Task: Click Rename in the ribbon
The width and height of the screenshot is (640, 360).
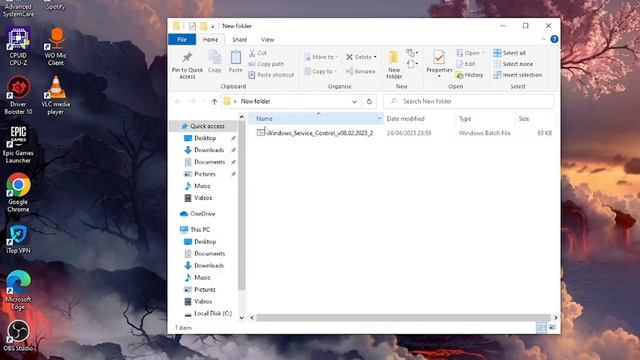Action: (x=360, y=71)
